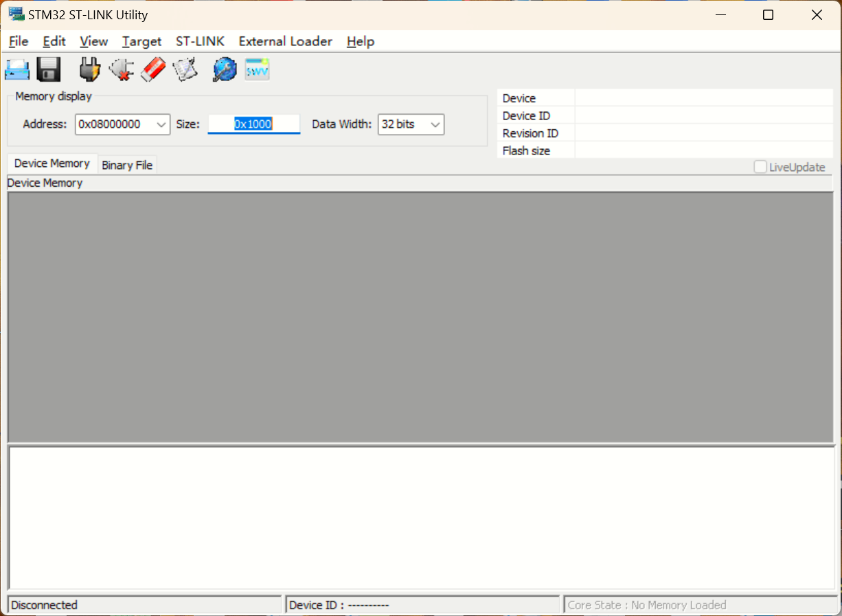
Task: Click the Size input field
Action: coord(254,124)
